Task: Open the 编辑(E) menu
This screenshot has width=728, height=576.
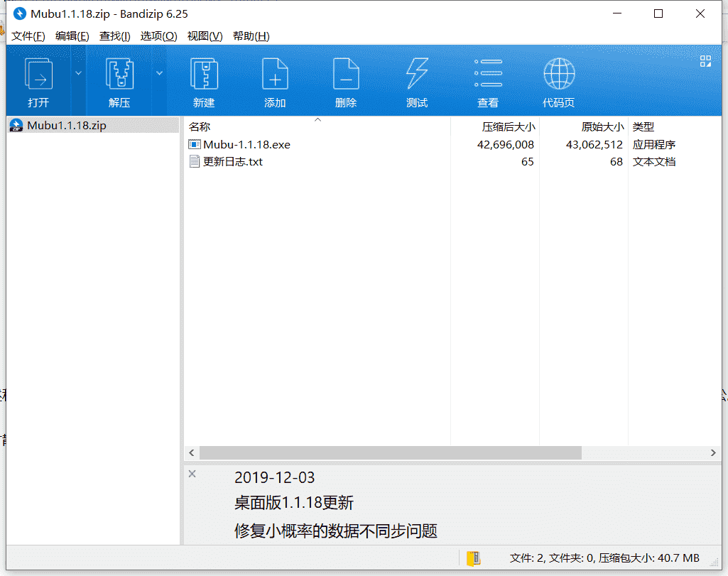Action: click(x=72, y=36)
